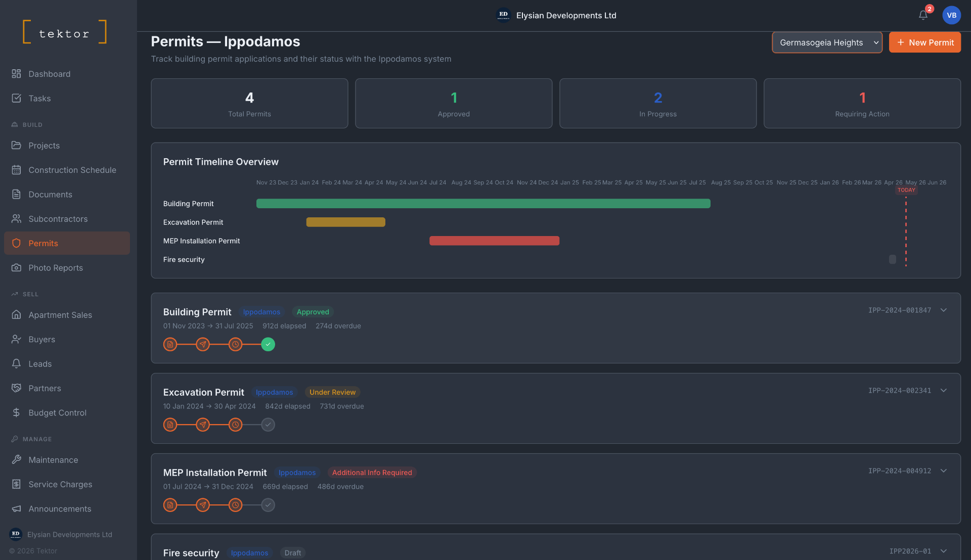Click the Budget Control dollar icon
Viewport: 971px width, 560px height.
16,412
